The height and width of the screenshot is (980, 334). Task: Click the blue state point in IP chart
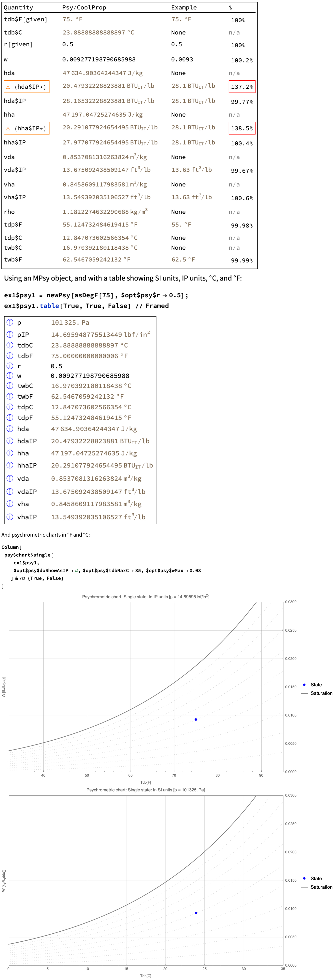click(196, 719)
